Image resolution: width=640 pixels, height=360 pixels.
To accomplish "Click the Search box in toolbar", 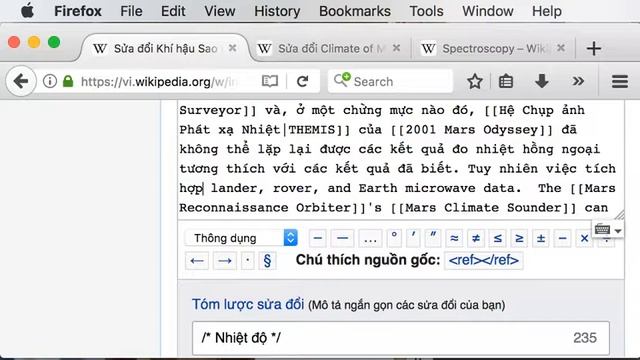I will pos(390,81).
